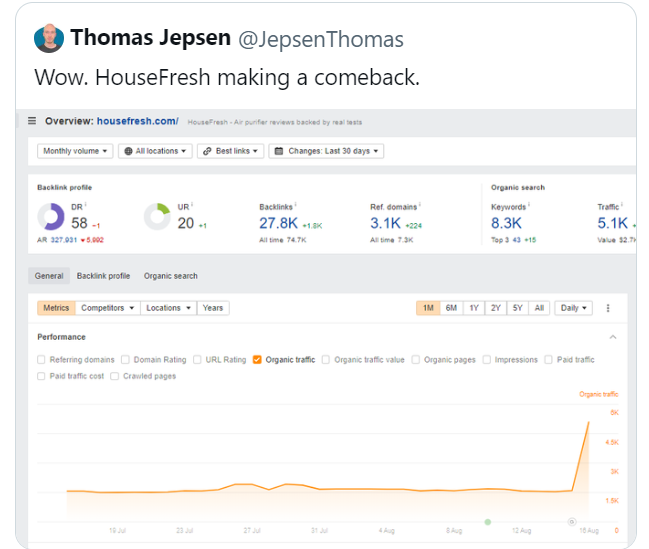
Task: Collapse the Performance section chevron
Action: (612, 337)
